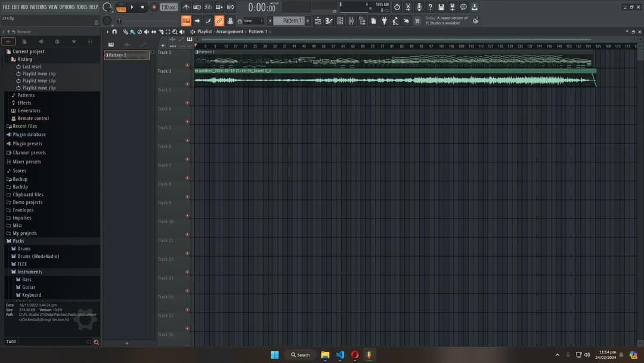Click the microphone recording icon
644x363 pixels.
pyautogui.click(x=419, y=7)
